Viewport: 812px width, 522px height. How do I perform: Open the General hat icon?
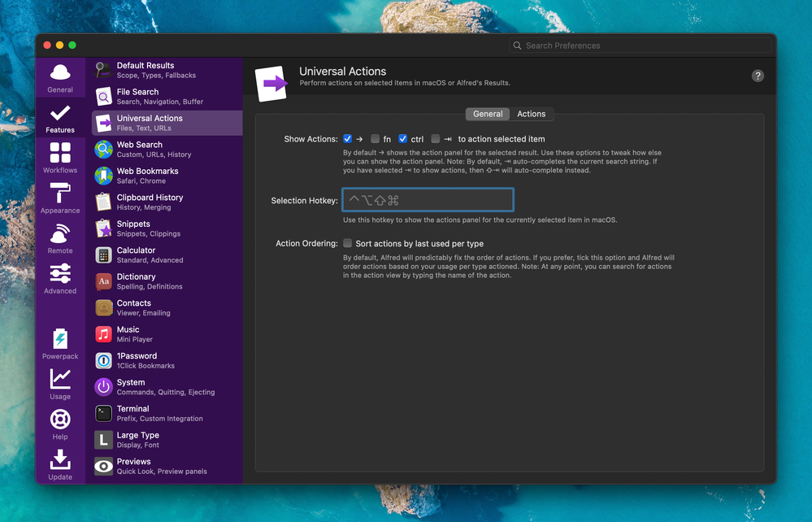pyautogui.click(x=60, y=77)
